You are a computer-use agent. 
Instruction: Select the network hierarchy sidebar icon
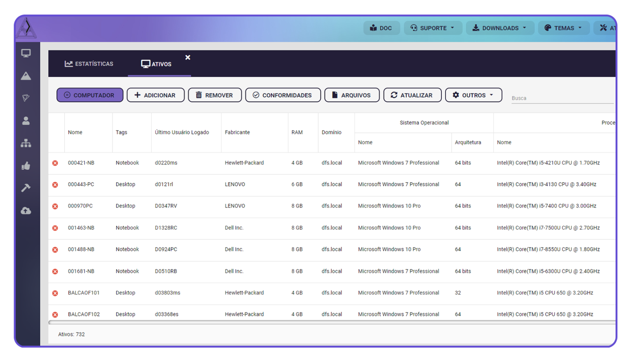(x=26, y=143)
